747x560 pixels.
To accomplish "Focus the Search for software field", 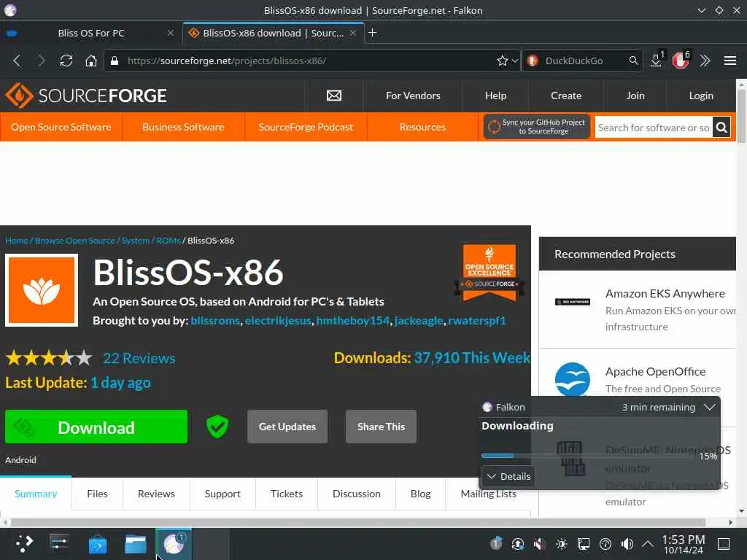I will 654,127.
